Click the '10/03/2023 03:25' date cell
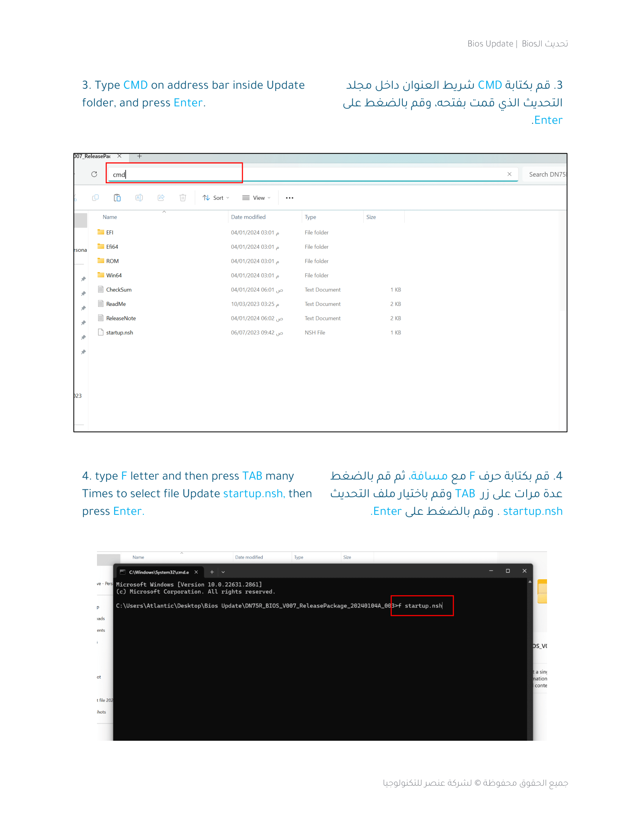This screenshot has height=834, width=644. tap(255, 304)
